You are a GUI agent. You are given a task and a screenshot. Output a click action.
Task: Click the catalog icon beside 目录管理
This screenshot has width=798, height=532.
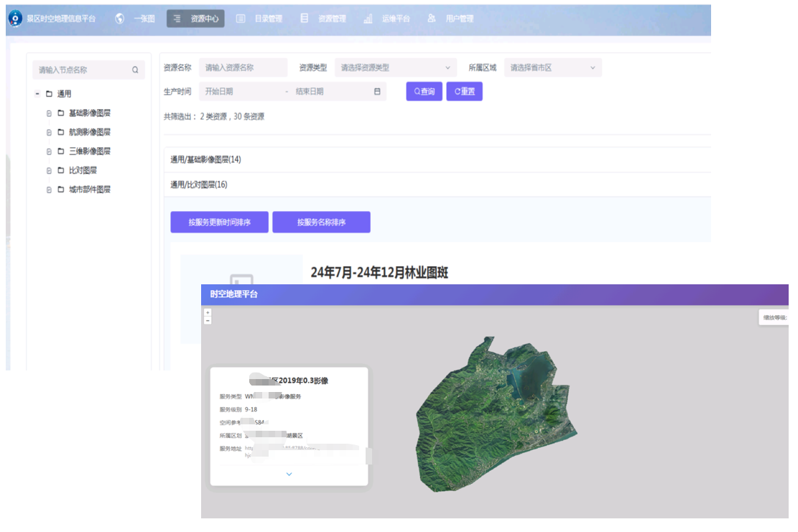click(x=241, y=19)
